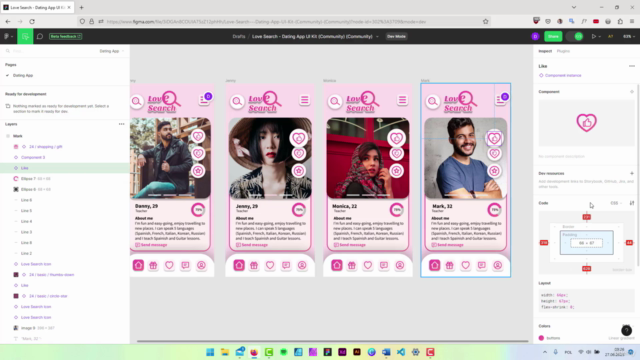Add a dev resource with plus icon
This screenshot has height=360, width=640.
pos(632,173)
